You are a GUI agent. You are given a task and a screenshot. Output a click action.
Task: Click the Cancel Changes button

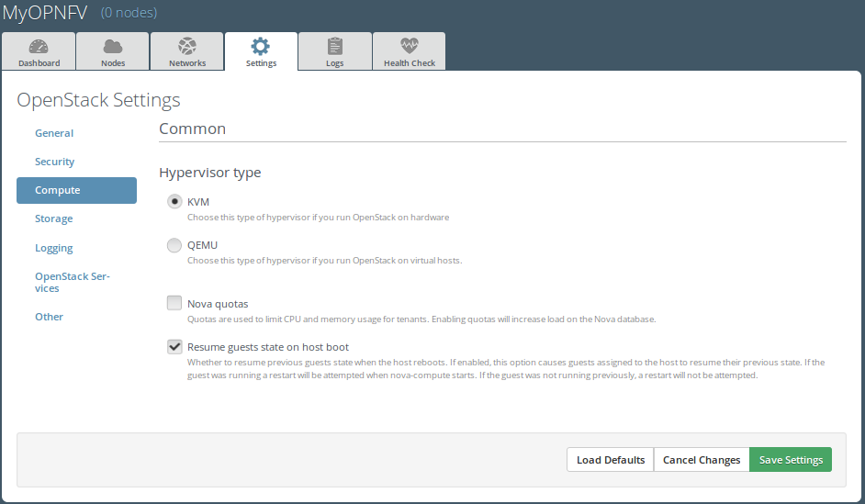(x=702, y=460)
